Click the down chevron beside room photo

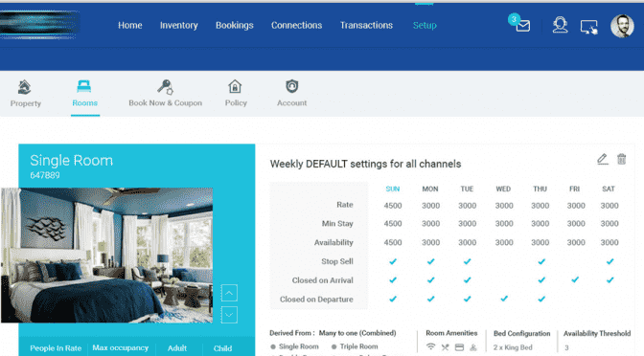pos(229,315)
